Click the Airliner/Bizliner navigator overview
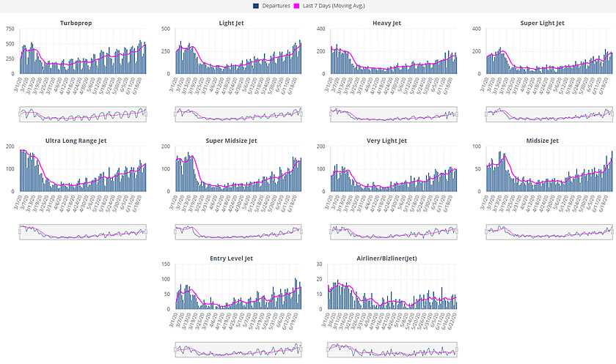Screen dimensions: 616x364 point(392,349)
